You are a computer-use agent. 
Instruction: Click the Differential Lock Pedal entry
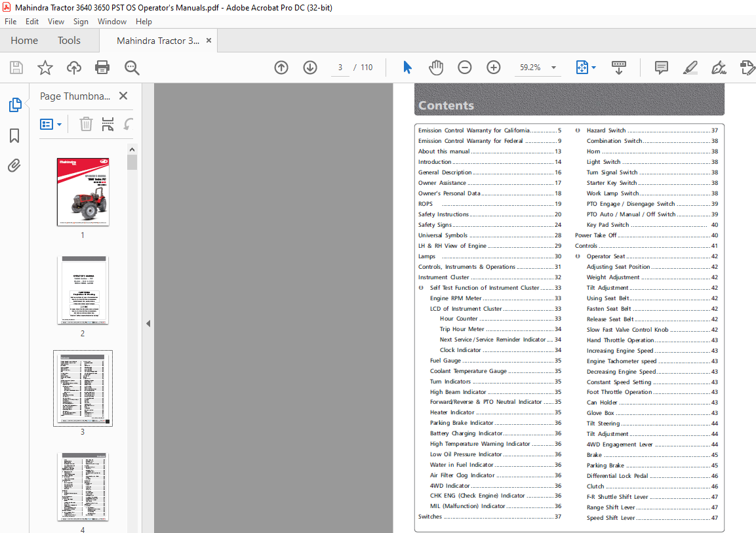coord(652,476)
